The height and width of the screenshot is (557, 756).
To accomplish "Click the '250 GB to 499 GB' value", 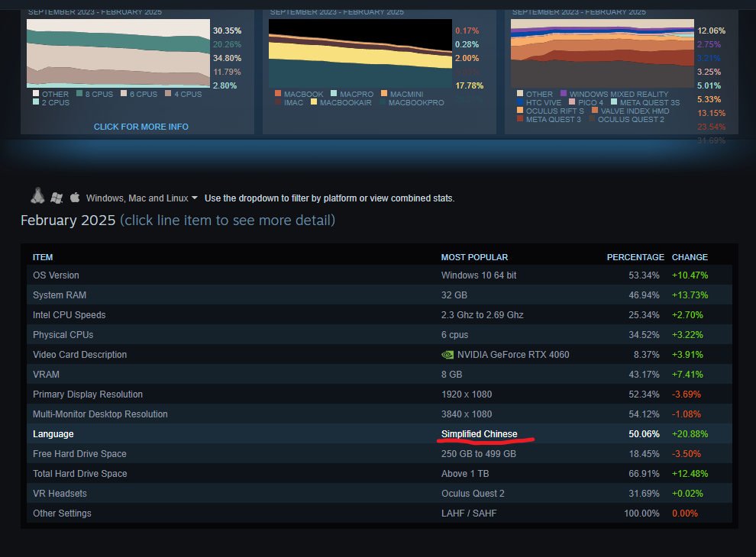I will (479, 454).
